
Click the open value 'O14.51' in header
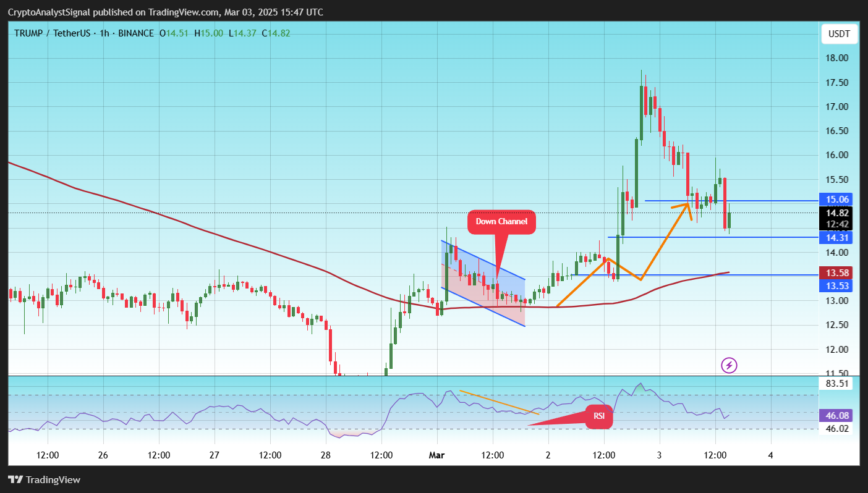(175, 33)
